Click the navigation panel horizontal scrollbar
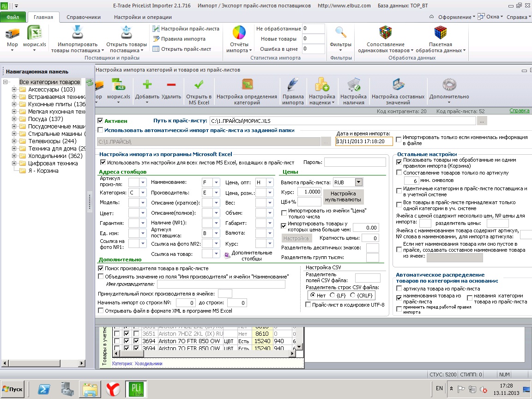 [43, 363]
